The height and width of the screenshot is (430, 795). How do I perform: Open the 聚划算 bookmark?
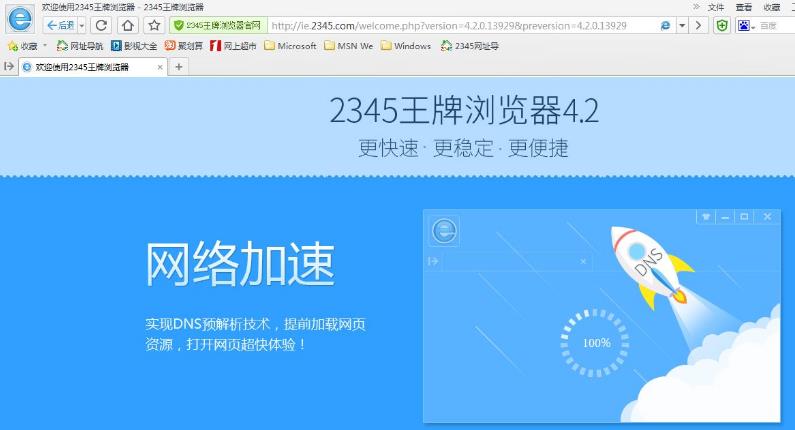click(184, 46)
